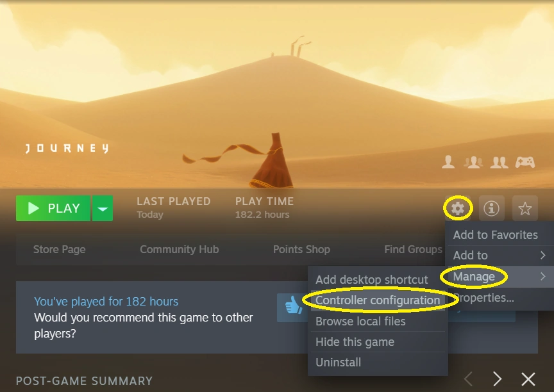This screenshot has height=392, width=554.
Task: Open the Store Page link
Action: (x=60, y=249)
